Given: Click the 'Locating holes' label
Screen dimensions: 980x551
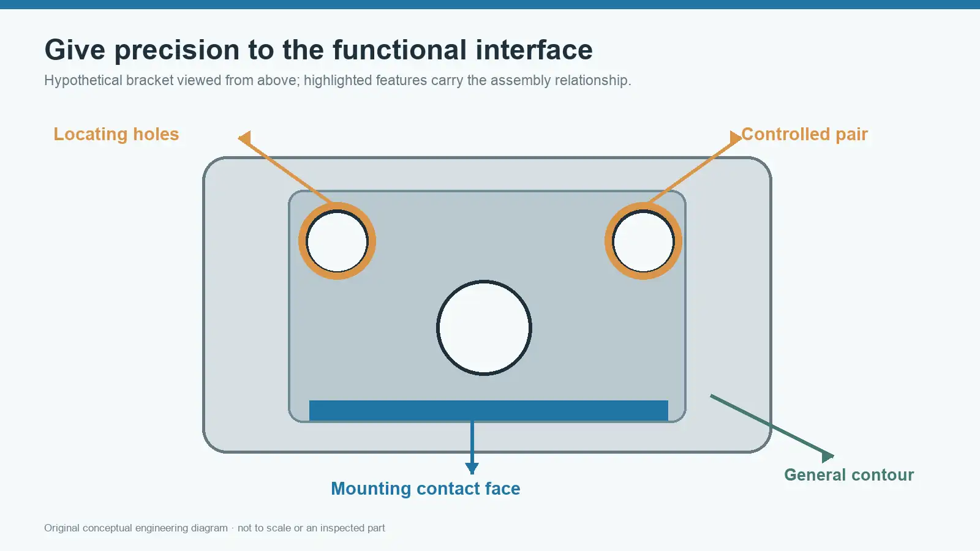Looking at the screenshot, I should 116,134.
